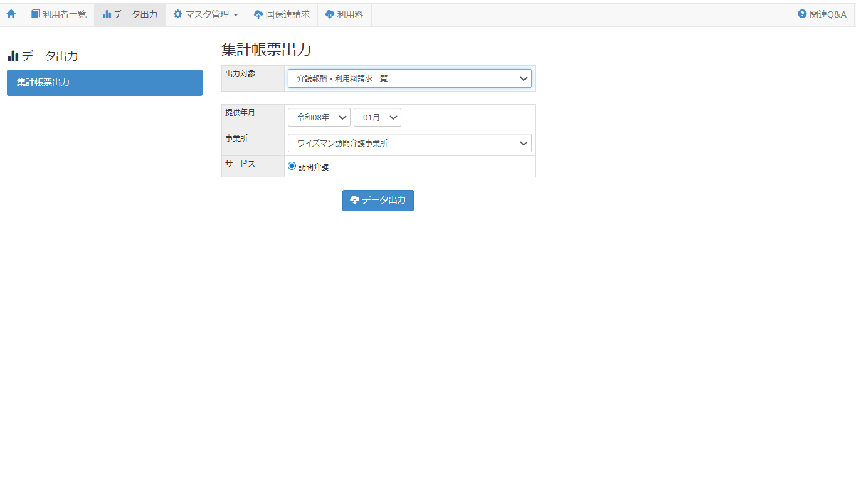Open the 出力対象 dropdown
Screen dimensions: 856x504
(410, 78)
